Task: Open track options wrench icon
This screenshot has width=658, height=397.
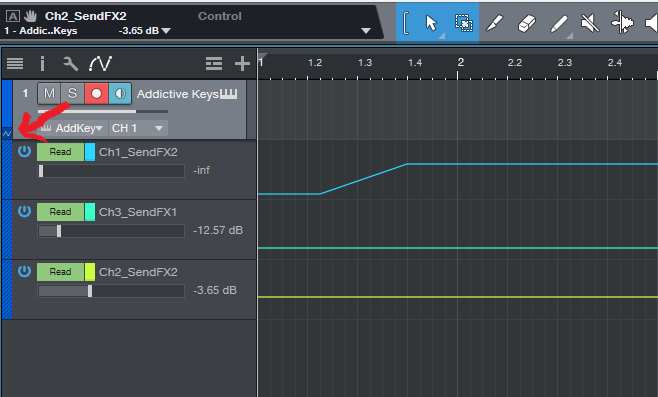Action: 70,64
